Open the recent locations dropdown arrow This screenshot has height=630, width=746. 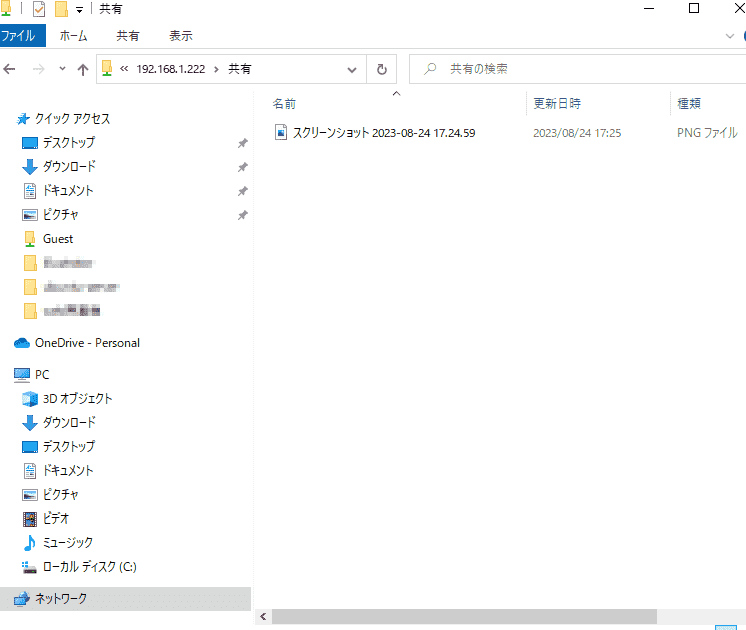tap(62, 69)
